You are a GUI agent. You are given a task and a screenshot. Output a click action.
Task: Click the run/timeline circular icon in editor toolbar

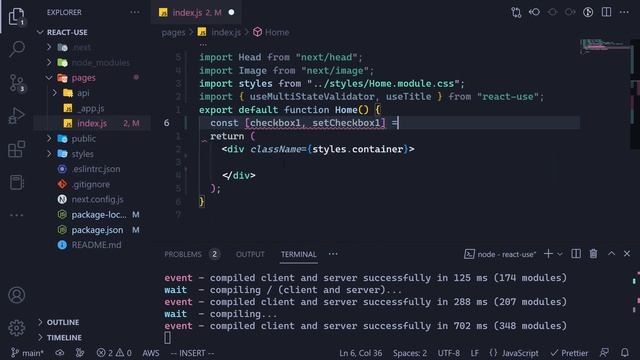pyautogui.click(x=588, y=12)
